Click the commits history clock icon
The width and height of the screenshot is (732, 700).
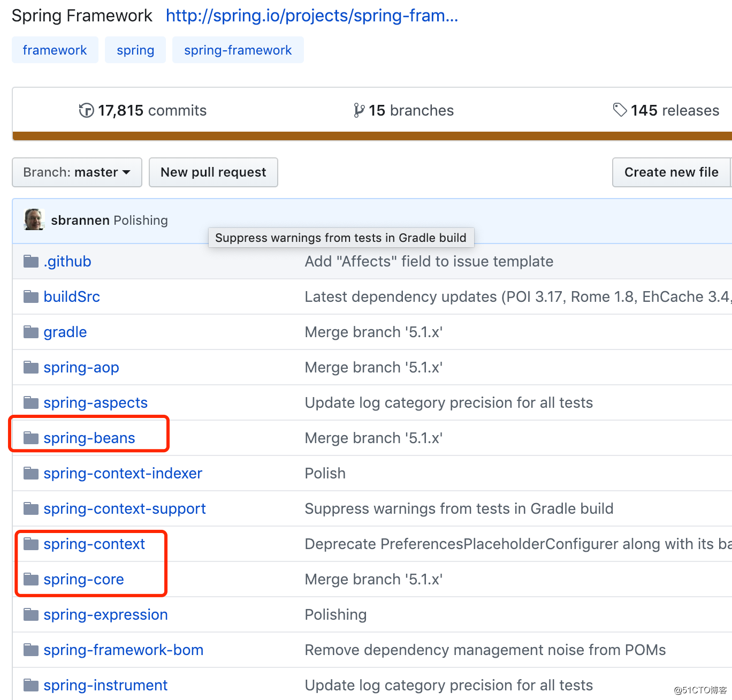pyautogui.click(x=86, y=110)
